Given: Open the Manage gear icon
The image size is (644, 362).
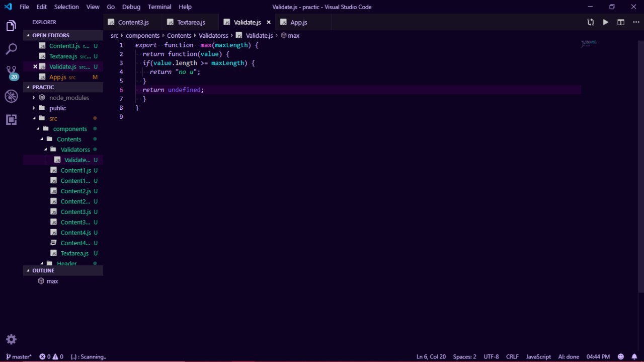Looking at the screenshot, I should (x=11, y=339).
